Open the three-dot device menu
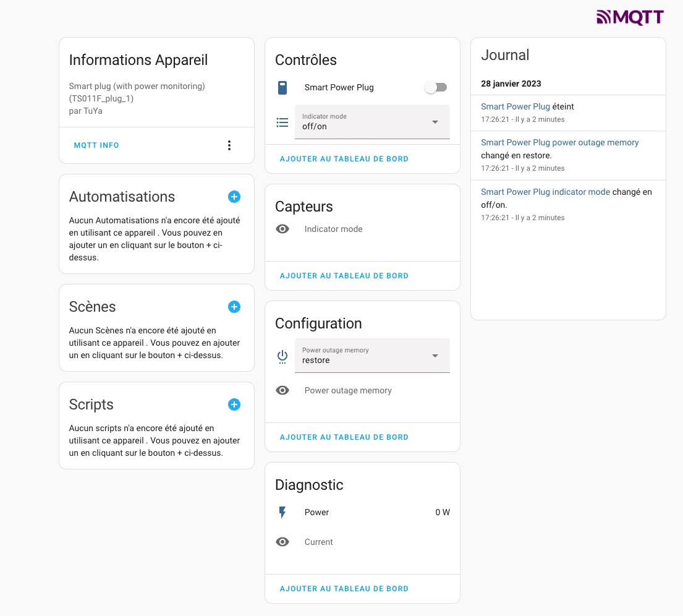The width and height of the screenshot is (683, 616). [229, 145]
